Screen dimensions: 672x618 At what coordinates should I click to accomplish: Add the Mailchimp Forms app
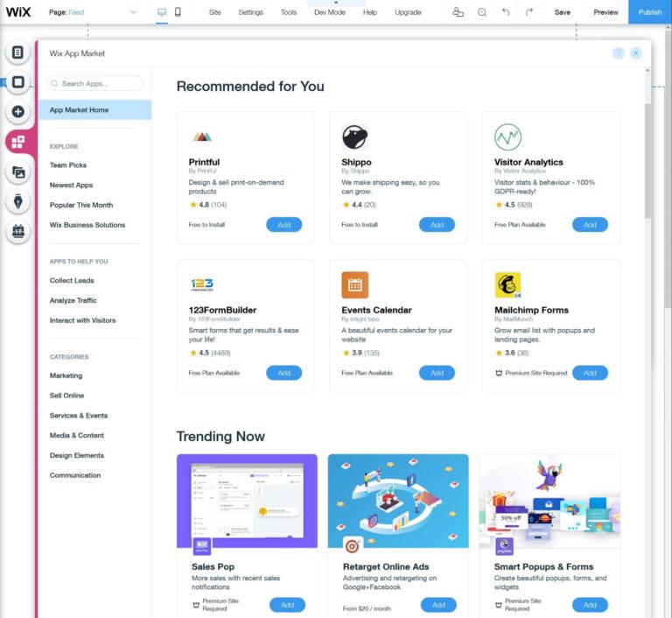coord(590,373)
